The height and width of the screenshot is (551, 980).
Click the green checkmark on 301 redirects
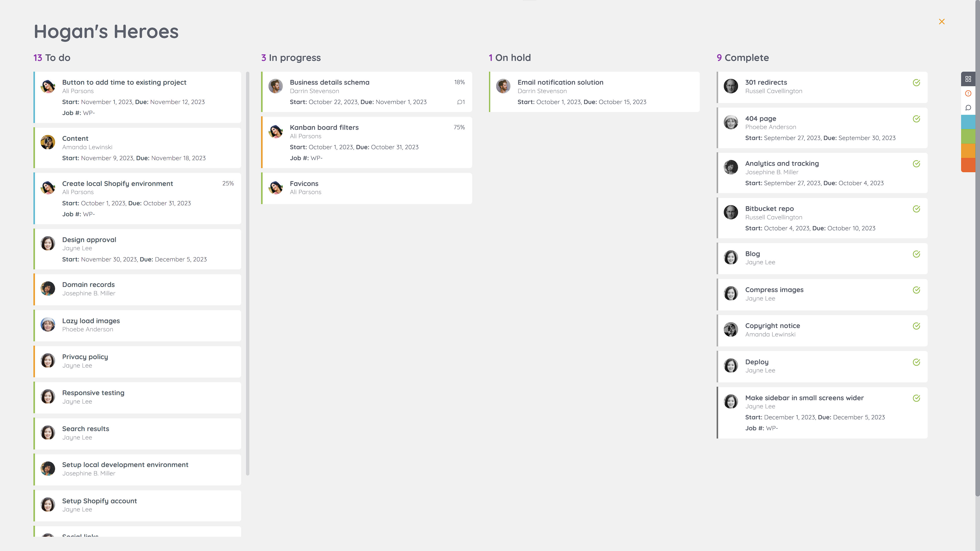coord(916,82)
